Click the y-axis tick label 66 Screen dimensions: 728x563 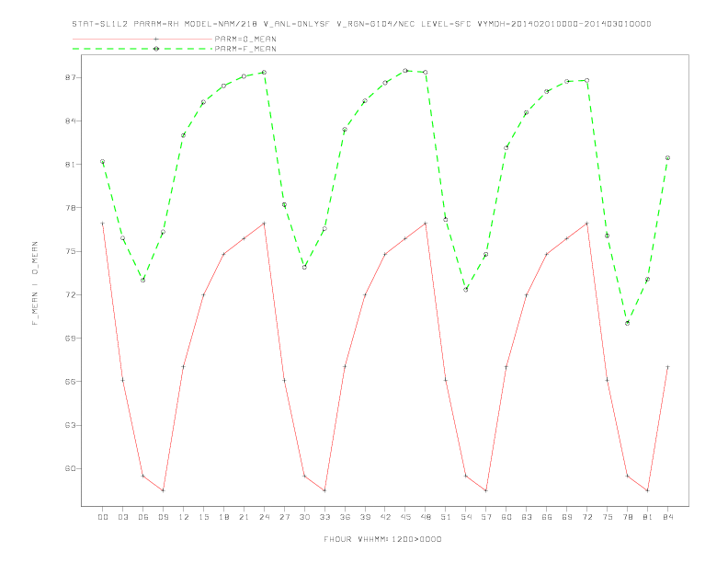point(71,382)
